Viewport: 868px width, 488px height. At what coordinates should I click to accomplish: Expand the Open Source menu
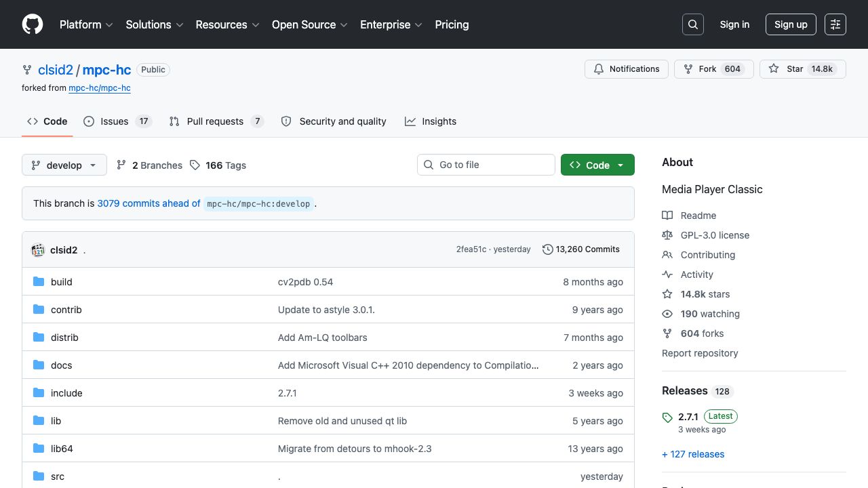point(310,24)
